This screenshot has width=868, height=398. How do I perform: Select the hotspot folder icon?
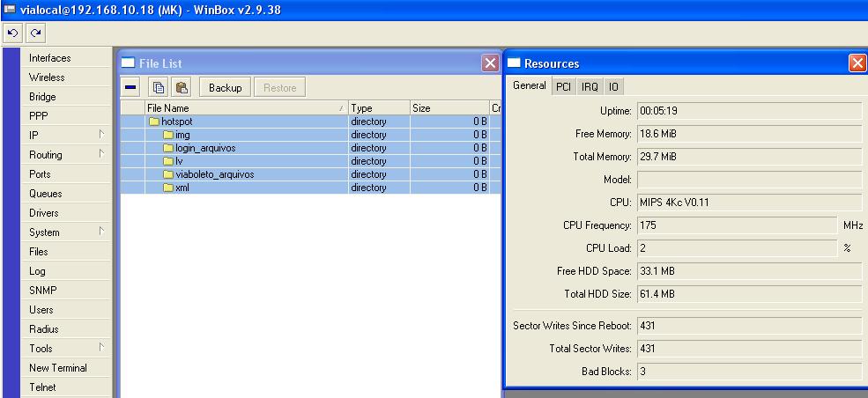[153, 122]
